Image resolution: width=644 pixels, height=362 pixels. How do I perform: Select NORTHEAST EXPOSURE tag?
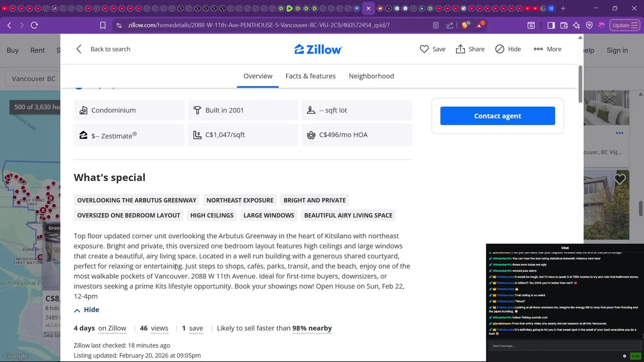240,200
